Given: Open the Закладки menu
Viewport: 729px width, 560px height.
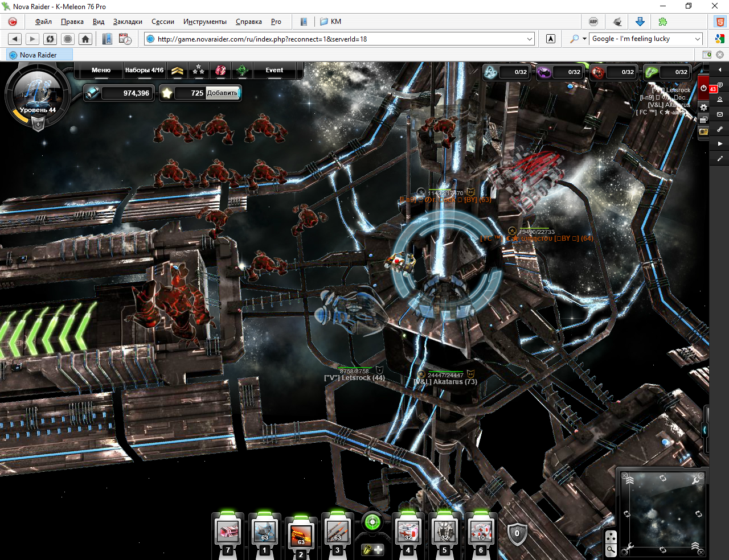Looking at the screenshot, I should pyautogui.click(x=128, y=22).
